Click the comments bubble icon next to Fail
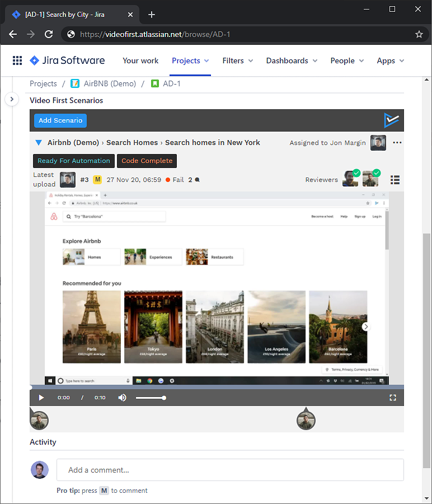 point(197,180)
